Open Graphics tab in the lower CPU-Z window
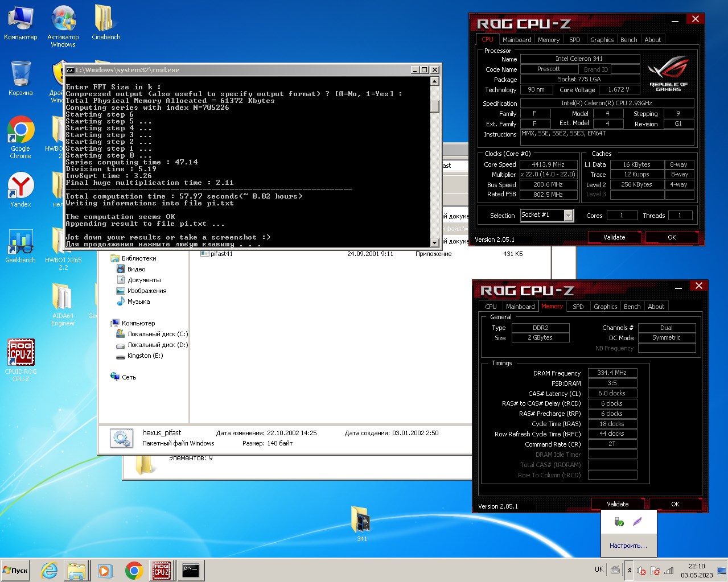This screenshot has width=728, height=582. [x=605, y=307]
